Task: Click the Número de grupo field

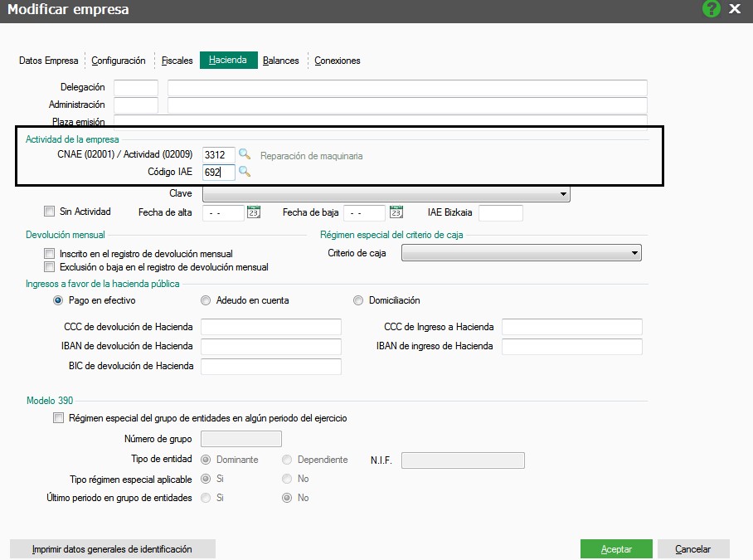Action: point(241,439)
